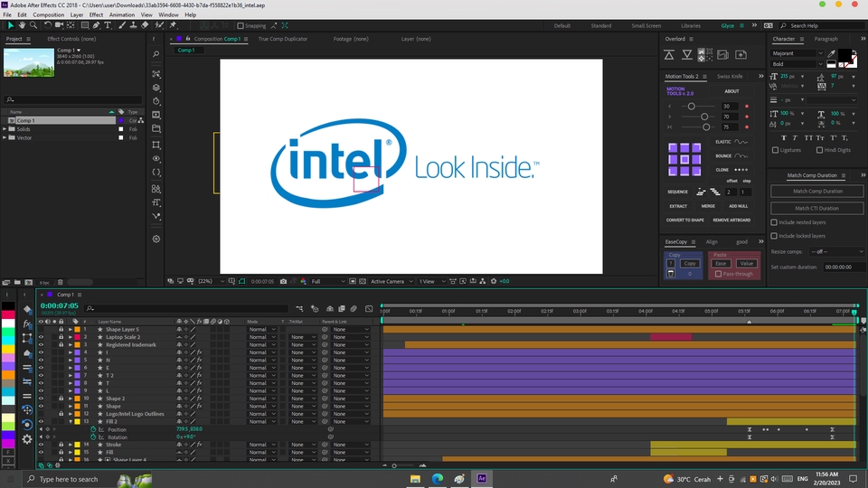Image resolution: width=868 pixels, height=488 pixels.
Task: Select the Rectangle shape tool
Action: click(85, 25)
